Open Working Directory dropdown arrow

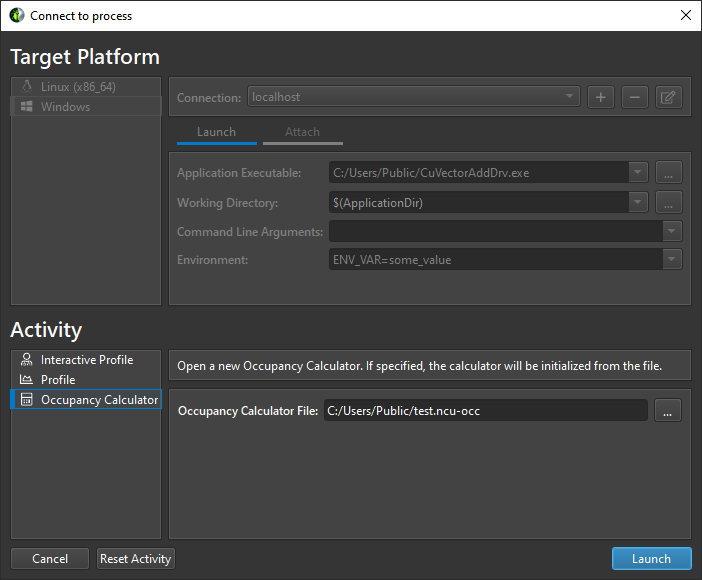638,202
